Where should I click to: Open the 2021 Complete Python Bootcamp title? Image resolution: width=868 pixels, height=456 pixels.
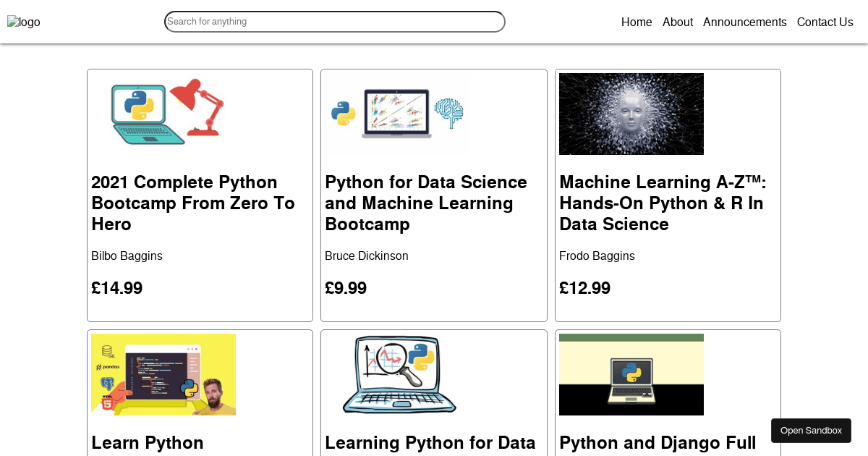192,203
